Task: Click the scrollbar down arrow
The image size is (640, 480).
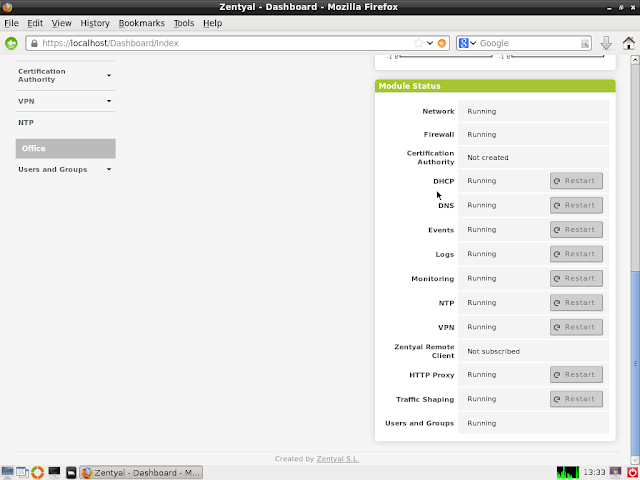Action: click(x=635, y=460)
